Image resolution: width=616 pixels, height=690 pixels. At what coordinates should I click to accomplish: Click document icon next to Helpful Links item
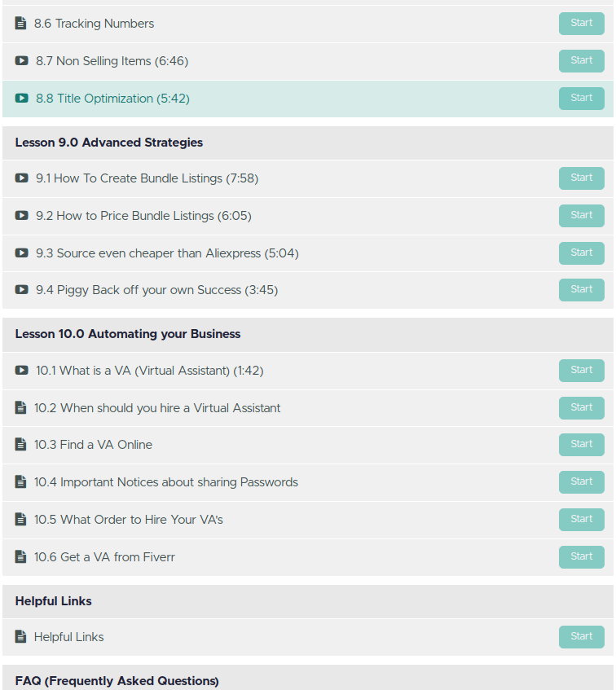[20, 637]
